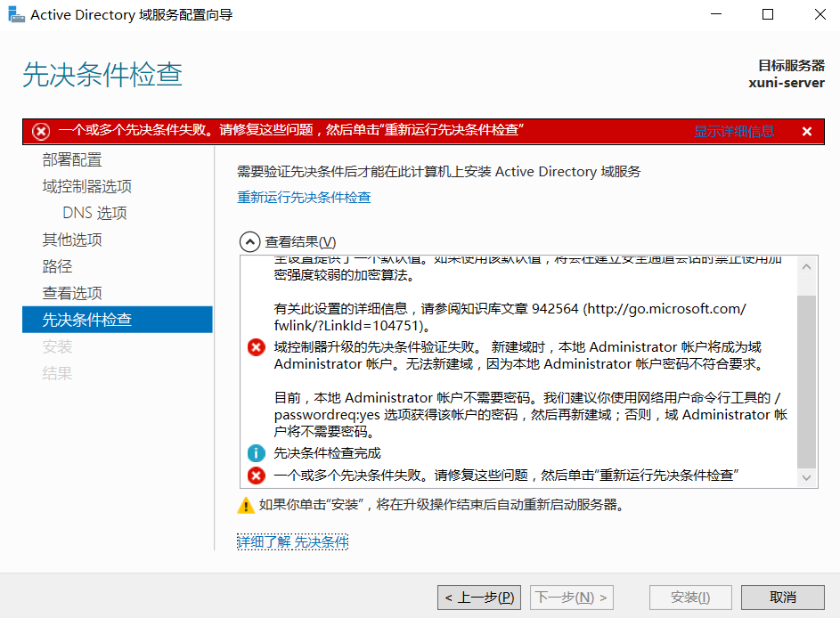Click the 重新运行先决条件检查 link
Image resolution: width=840 pixels, height=618 pixels.
coord(304,198)
